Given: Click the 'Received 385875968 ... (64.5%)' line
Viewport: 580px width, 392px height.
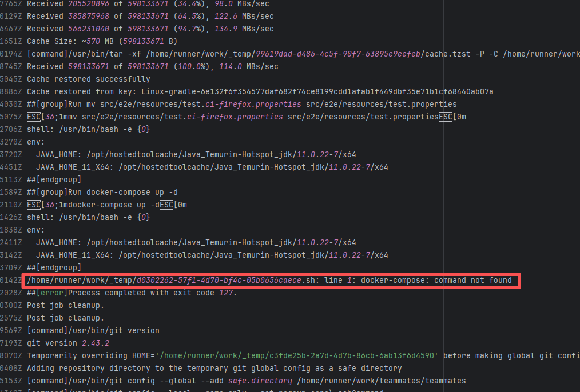Looking at the screenshot, I should pyautogui.click(x=150, y=16).
